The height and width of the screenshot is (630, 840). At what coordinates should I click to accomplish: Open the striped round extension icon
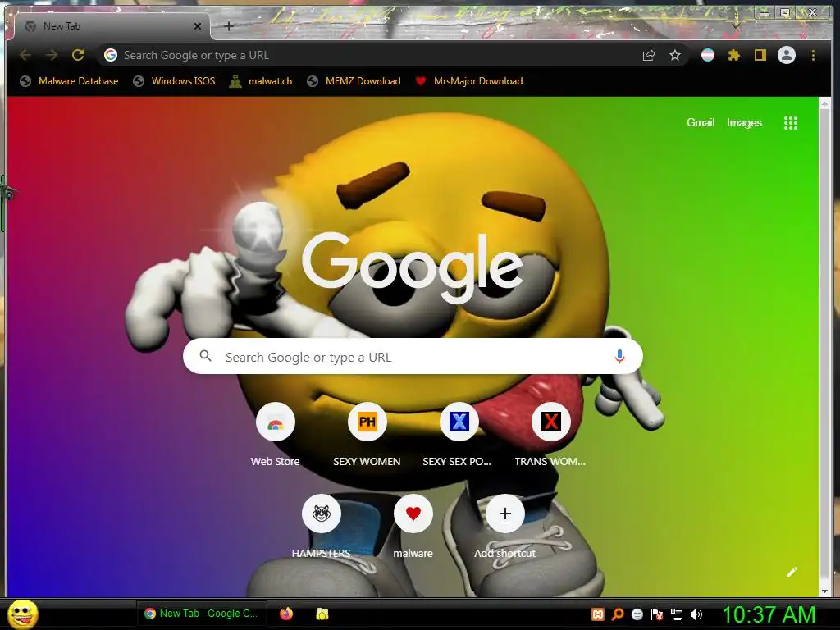point(708,55)
